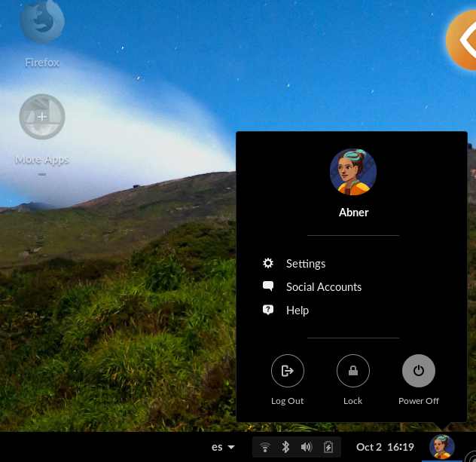Toggle user menu via taskbar avatar

tap(442, 446)
